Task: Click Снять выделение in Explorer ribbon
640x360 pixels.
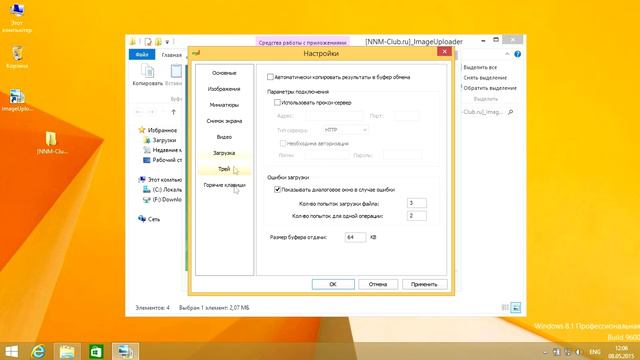Action: (x=485, y=78)
